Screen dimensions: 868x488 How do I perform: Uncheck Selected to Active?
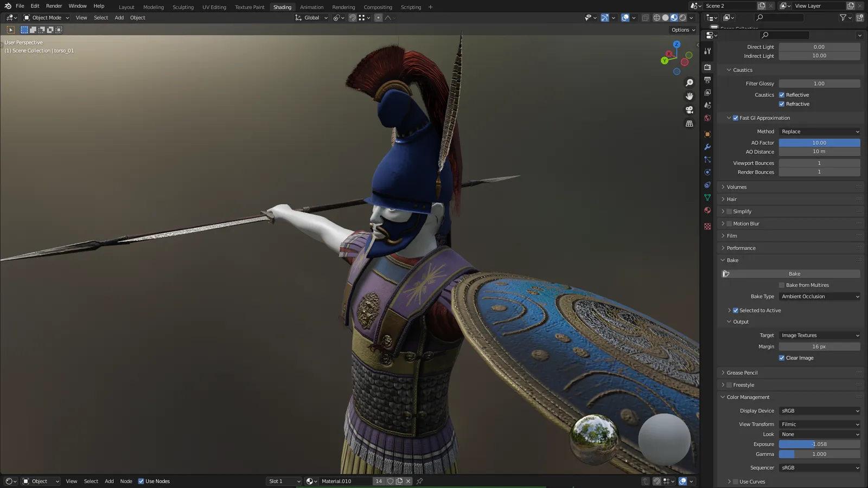coord(736,311)
